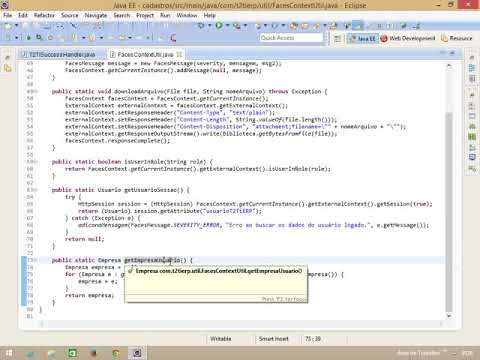The height and width of the screenshot is (360, 480).
Task: Click the 'return null;' line in code
Action: [x=84, y=239]
